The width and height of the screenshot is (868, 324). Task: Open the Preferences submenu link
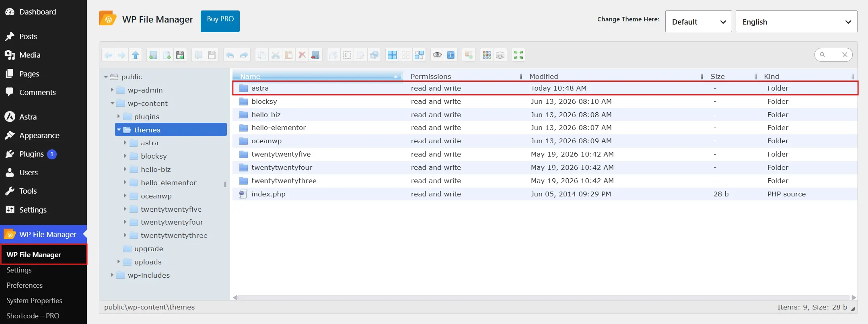(25, 285)
